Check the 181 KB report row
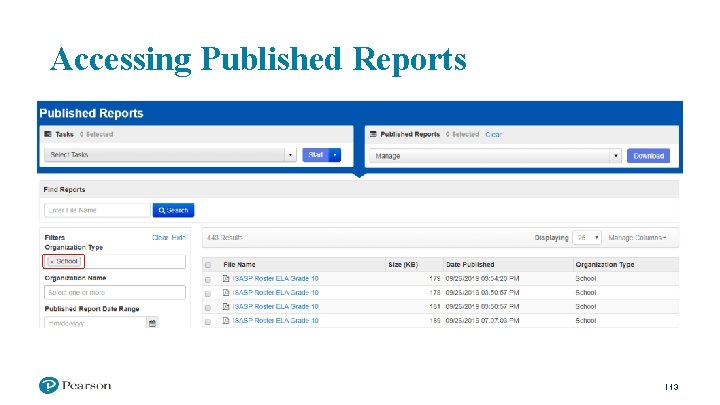 [x=208, y=308]
